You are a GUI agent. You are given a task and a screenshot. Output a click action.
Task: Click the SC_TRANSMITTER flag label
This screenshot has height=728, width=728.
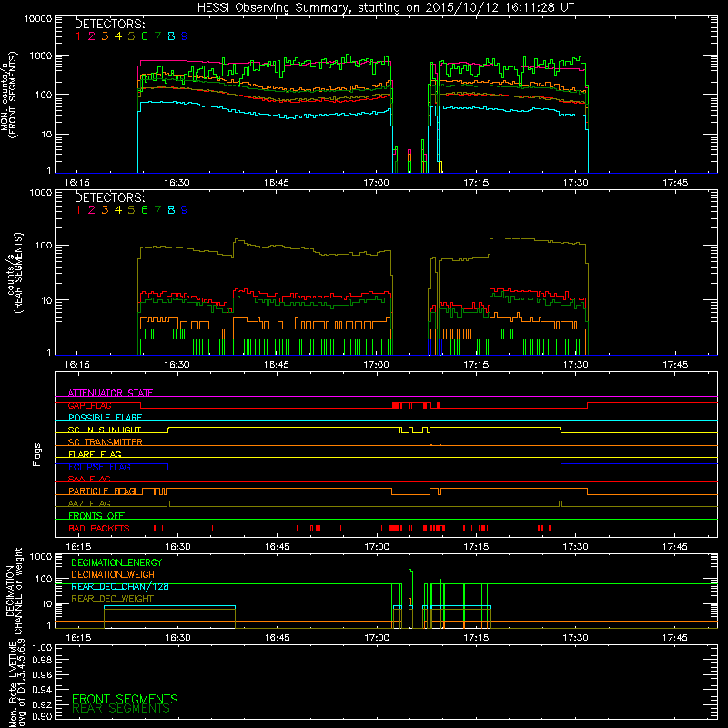[106, 442]
